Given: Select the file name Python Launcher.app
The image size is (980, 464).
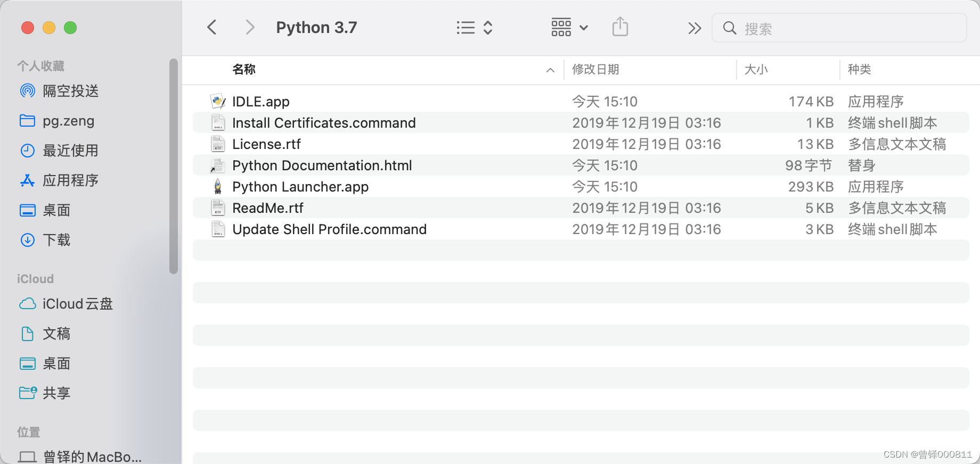Looking at the screenshot, I should click(x=300, y=187).
